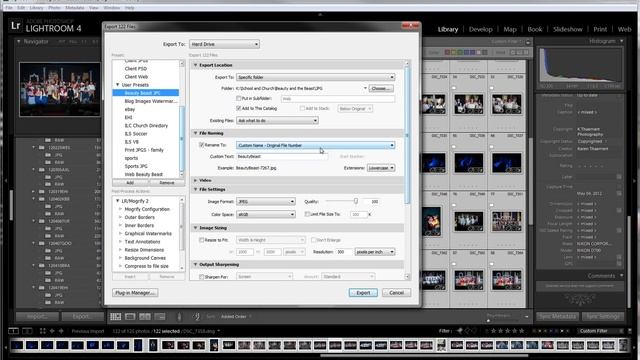Image resolution: width=640 pixels, height=360 pixels.
Task: Open the Custom Name - Original File Number dropdown
Action: click(x=316, y=145)
